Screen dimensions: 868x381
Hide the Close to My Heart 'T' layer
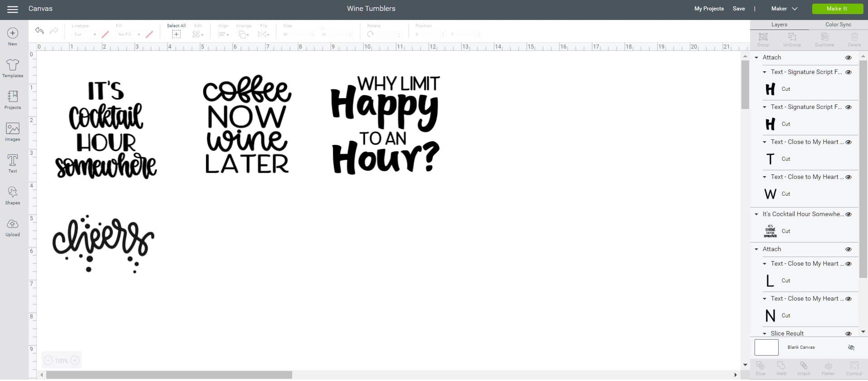pos(848,142)
